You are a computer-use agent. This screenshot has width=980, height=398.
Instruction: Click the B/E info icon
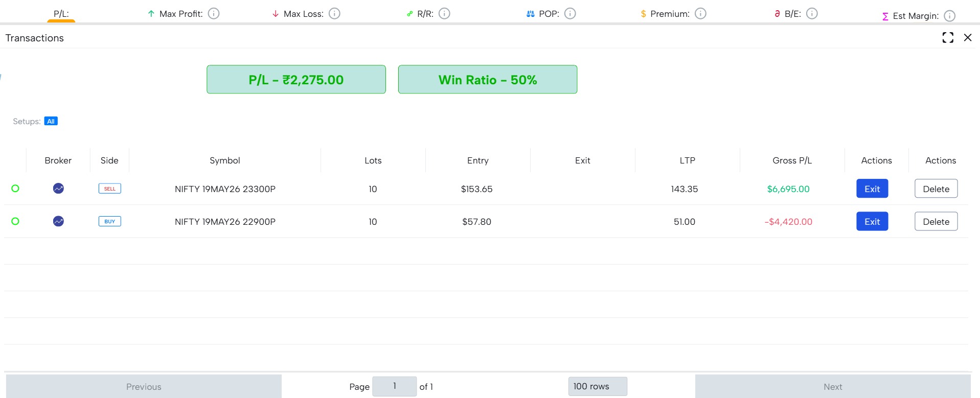tap(812, 14)
